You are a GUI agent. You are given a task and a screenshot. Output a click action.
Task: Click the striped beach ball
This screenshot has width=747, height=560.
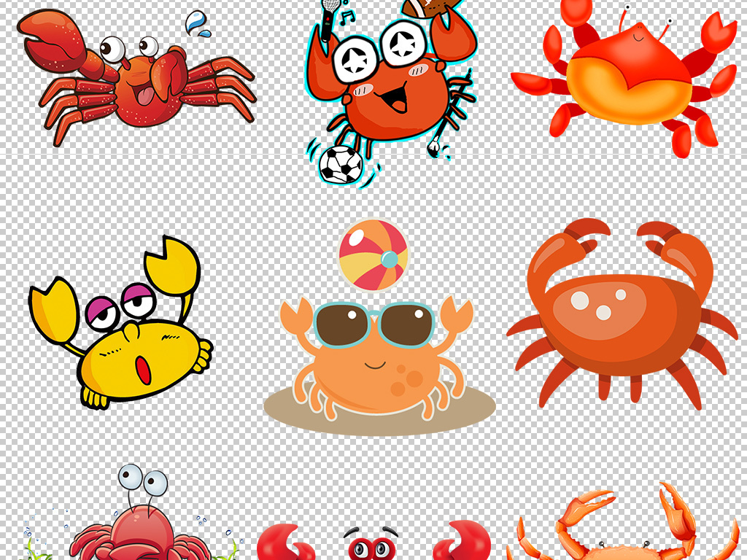(374, 255)
